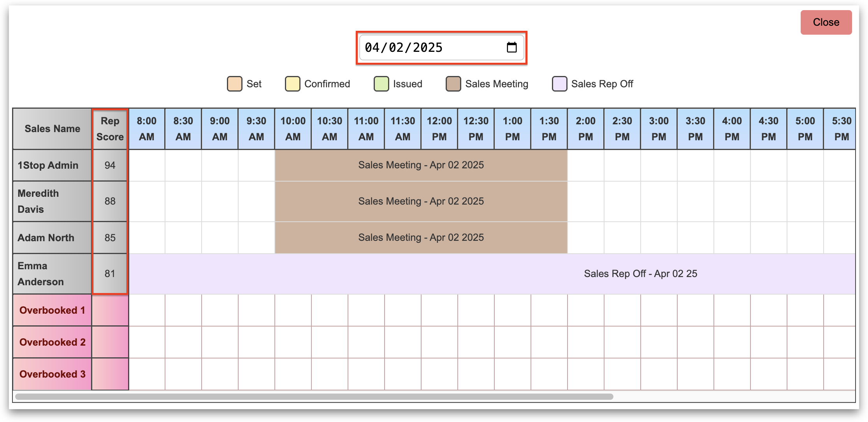Open Meredith Davis's Sales Meeting block
Screen dimensions: 868x422
pyautogui.click(x=421, y=201)
